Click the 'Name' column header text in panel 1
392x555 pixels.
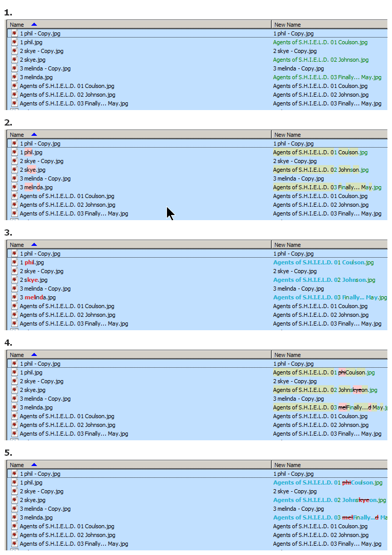[x=17, y=25]
